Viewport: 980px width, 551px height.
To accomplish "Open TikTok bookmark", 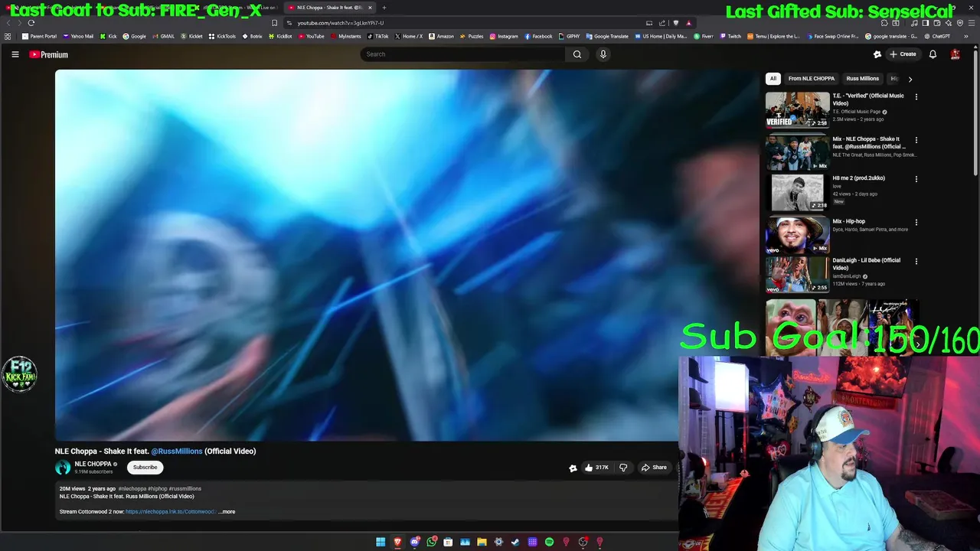I will pyautogui.click(x=378, y=36).
